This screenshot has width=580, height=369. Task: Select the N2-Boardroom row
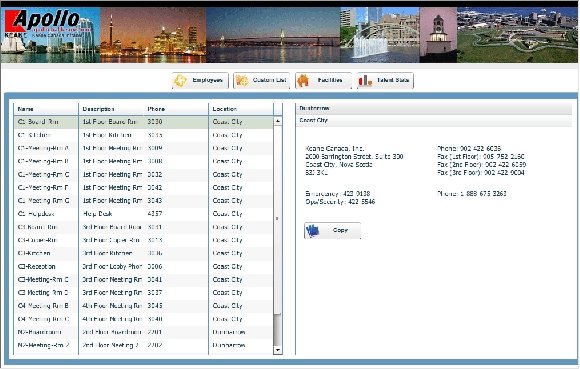click(143, 332)
